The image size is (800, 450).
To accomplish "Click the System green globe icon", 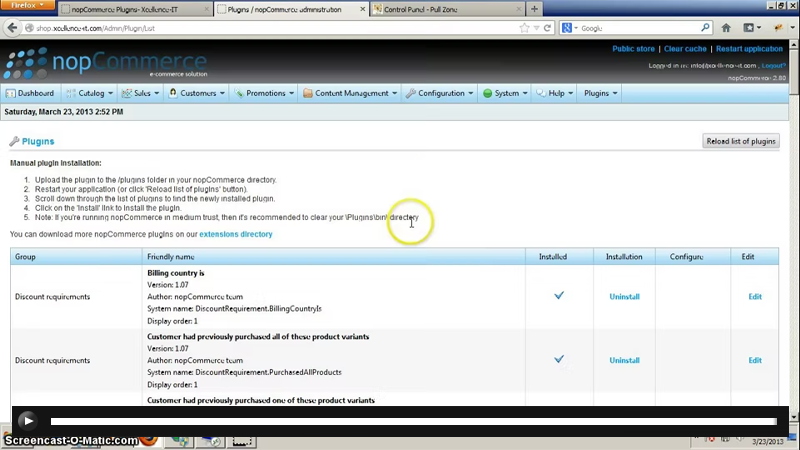I will pyautogui.click(x=487, y=93).
